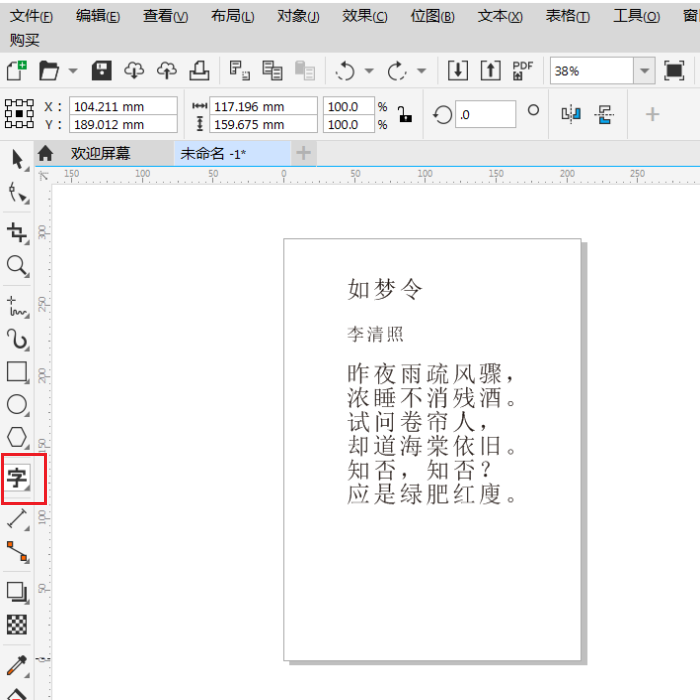Select the Pick arrow tool

click(18, 159)
